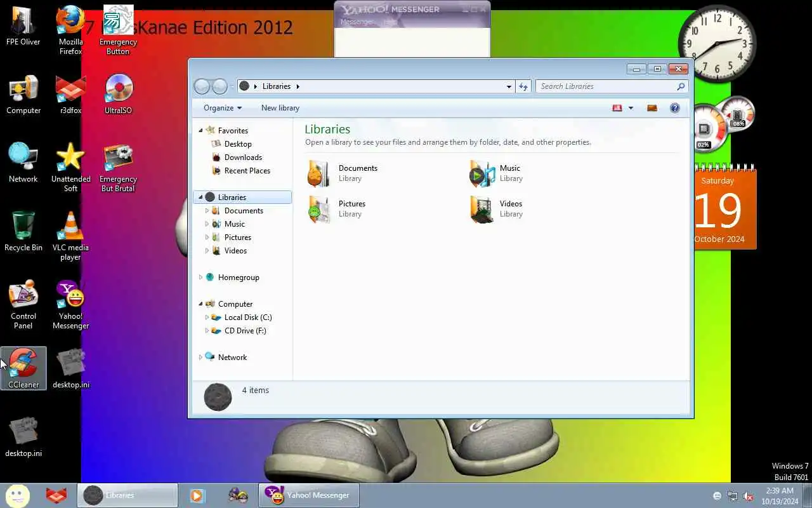812x508 pixels.
Task: Select the desktop.ini file beside CCleaner
Action: pos(70,368)
